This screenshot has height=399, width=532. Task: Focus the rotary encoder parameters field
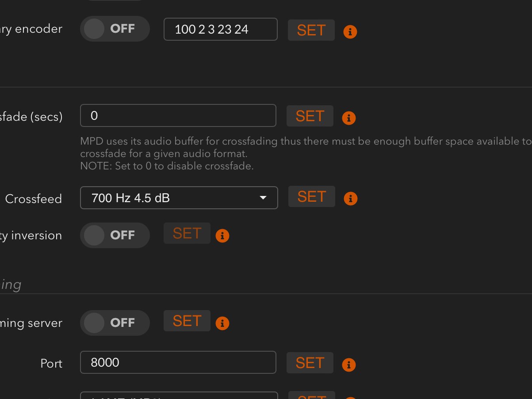[221, 29]
